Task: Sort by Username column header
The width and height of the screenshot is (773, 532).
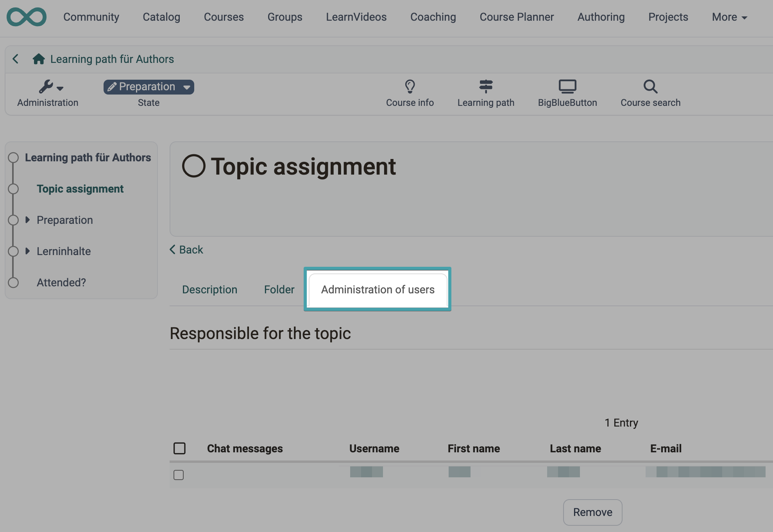Action: click(374, 448)
